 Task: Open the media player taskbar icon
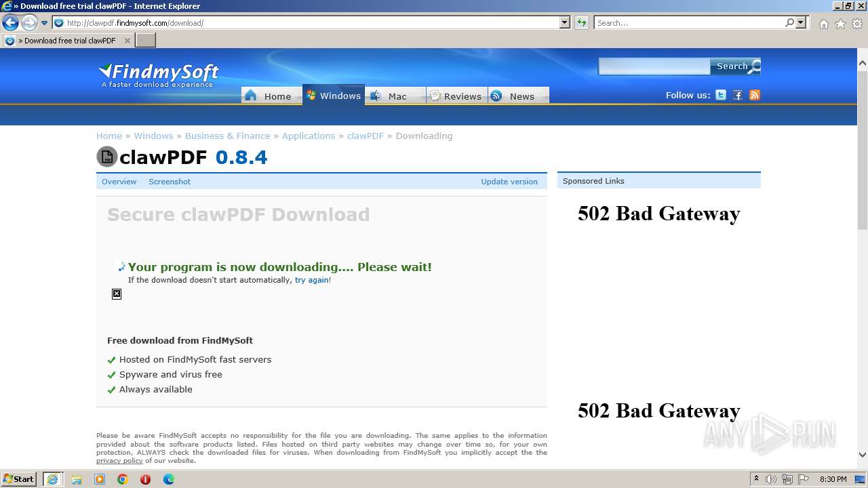(100, 479)
